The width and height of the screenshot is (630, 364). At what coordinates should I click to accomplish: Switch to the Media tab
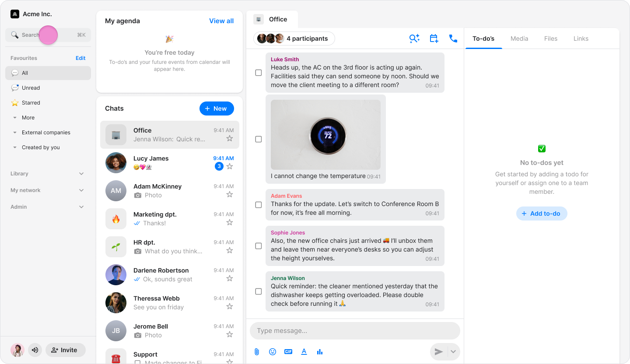click(519, 38)
